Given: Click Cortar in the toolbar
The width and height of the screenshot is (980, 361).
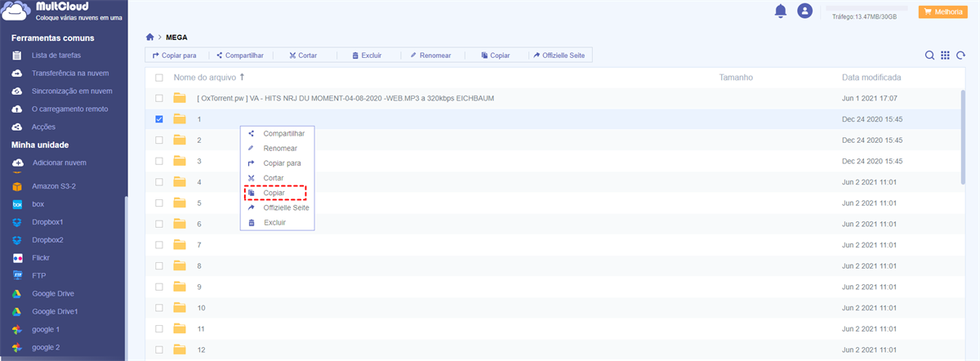Looking at the screenshot, I should coord(303,56).
